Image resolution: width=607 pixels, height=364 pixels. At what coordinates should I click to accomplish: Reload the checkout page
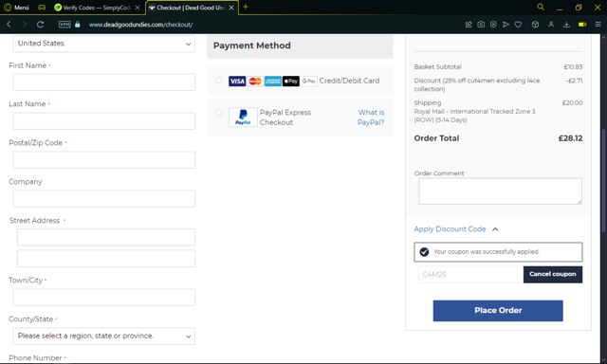pos(40,25)
